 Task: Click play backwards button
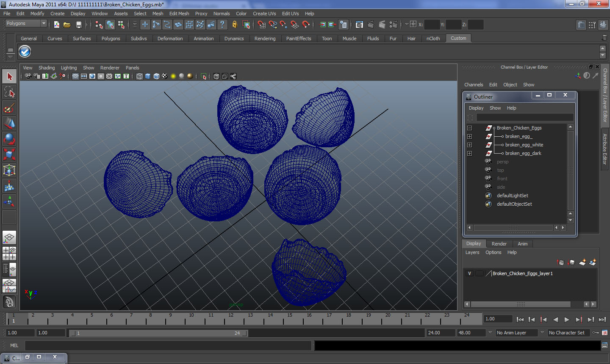[x=555, y=320]
